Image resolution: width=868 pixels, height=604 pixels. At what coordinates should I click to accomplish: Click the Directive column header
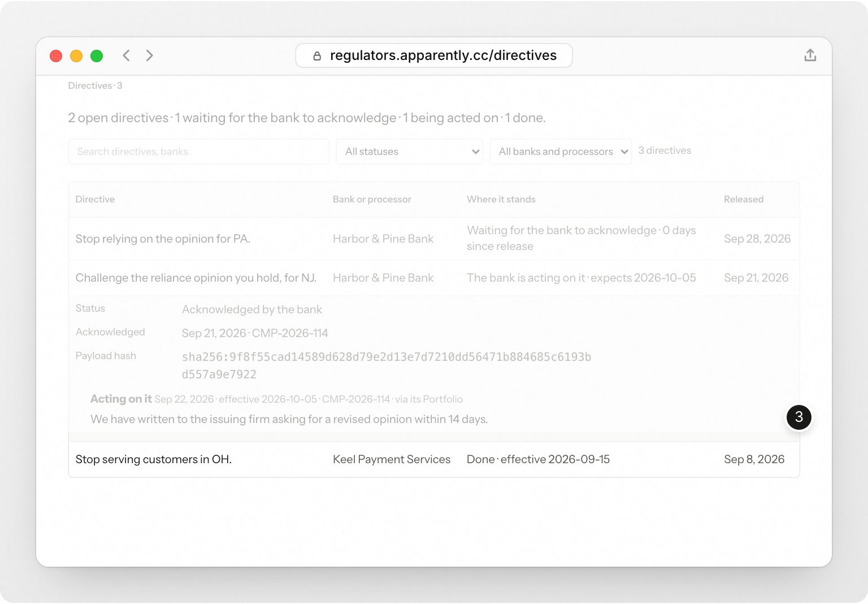tap(95, 199)
